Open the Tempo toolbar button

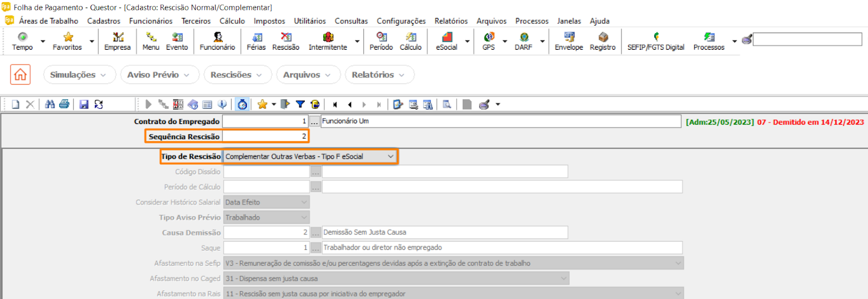(x=22, y=41)
